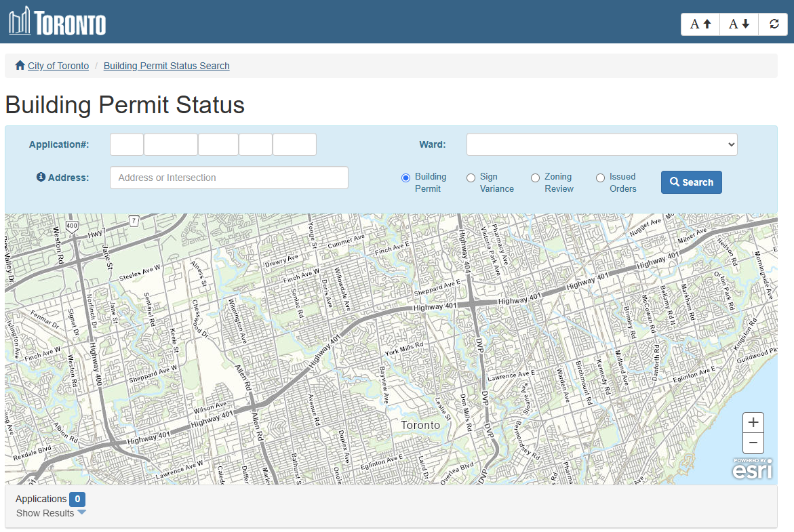Choose the Zoning Review radio option
This screenshot has height=532, width=794.
pos(535,178)
